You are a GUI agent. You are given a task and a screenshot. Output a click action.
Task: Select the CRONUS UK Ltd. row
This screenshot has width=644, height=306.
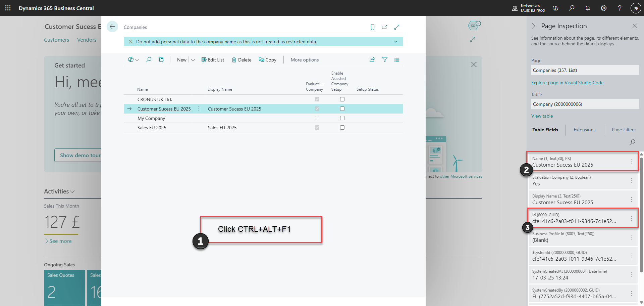click(263, 99)
